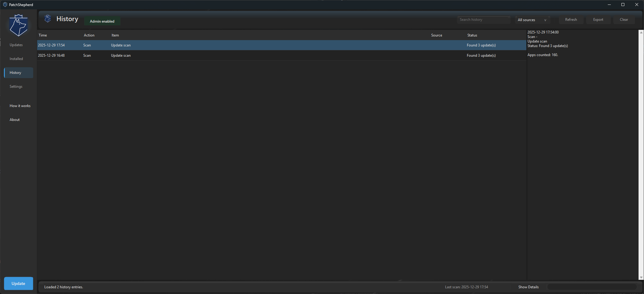
Task: Select How it works in the sidebar
Action: (x=20, y=106)
